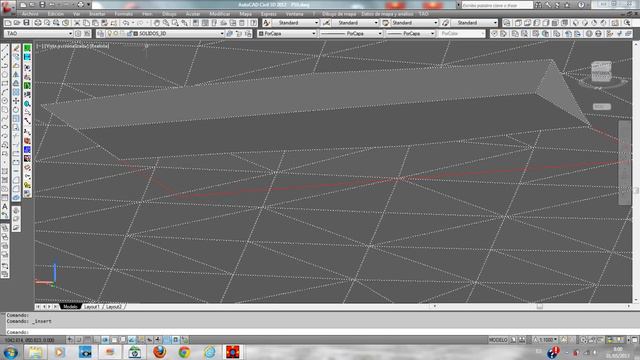The width and height of the screenshot is (640, 360).
Task: Switch to the Modelo tab
Action: click(x=70, y=307)
